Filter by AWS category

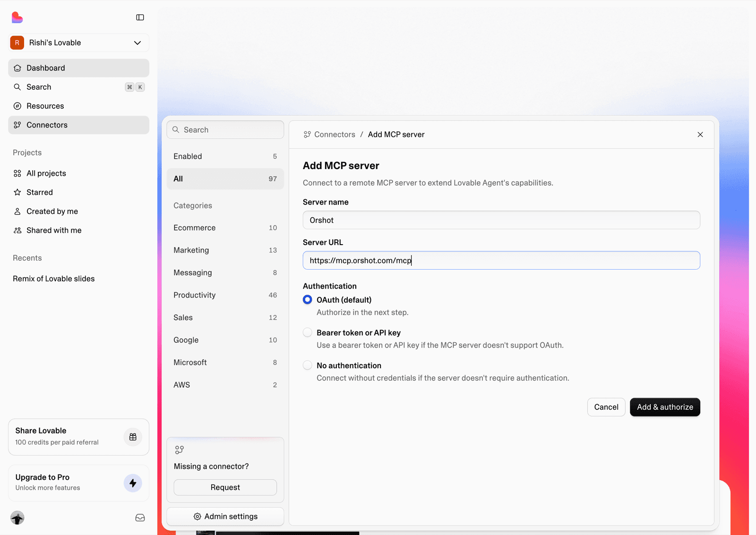pos(225,385)
